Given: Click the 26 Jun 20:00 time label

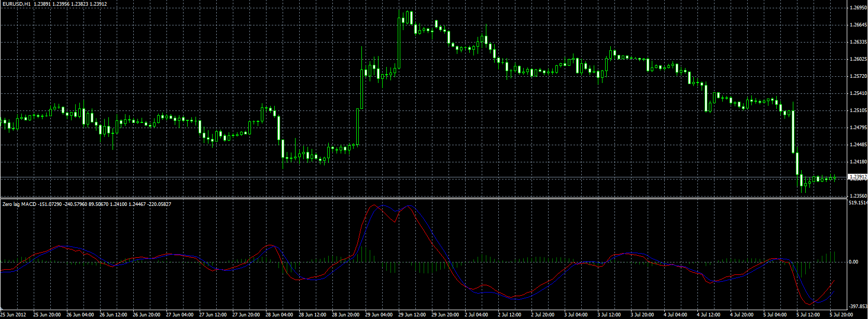Looking at the screenshot, I should click(x=147, y=315).
